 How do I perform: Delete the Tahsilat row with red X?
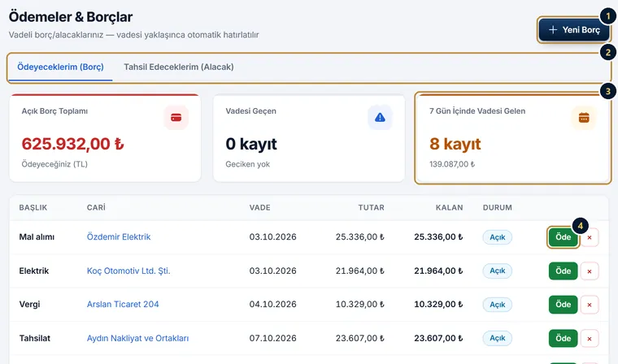click(x=590, y=338)
